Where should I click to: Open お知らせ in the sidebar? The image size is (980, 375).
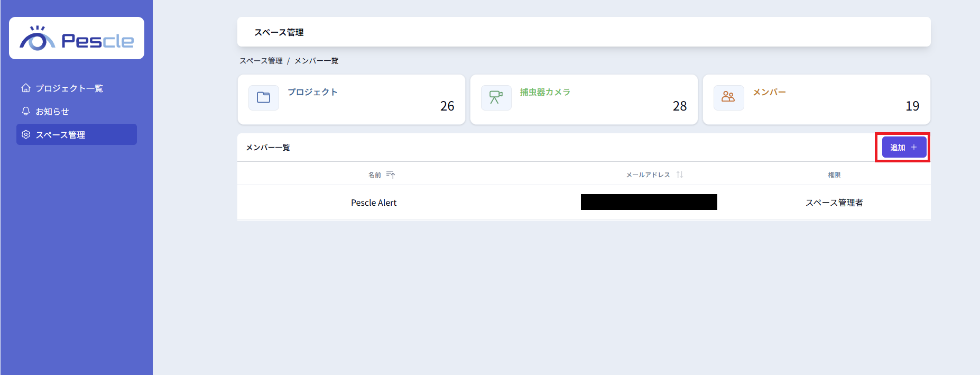(x=52, y=112)
